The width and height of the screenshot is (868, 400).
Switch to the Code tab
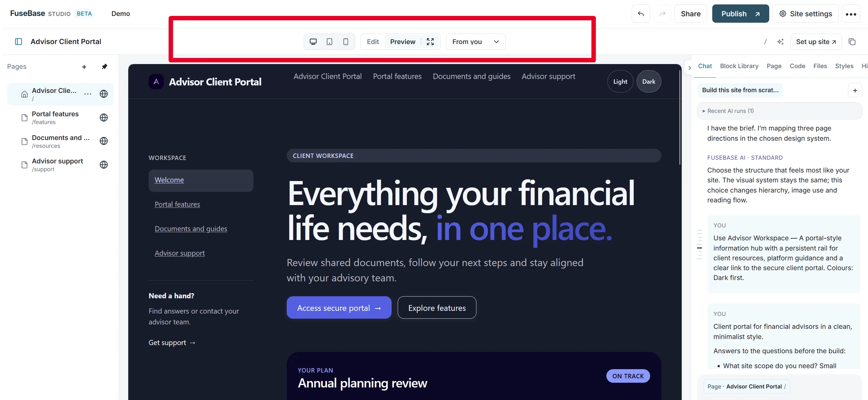(x=797, y=66)
